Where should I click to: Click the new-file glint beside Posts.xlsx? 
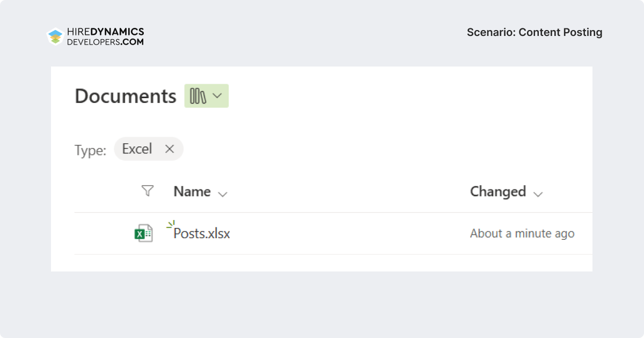point(171,224)
